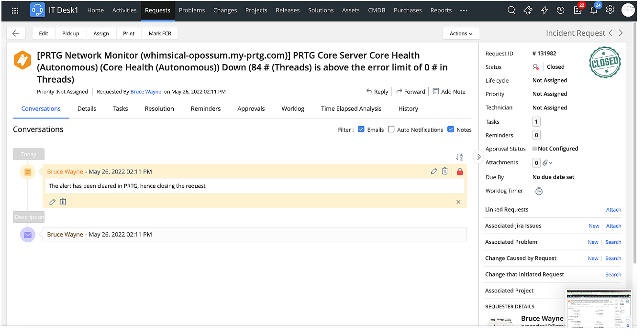The width and height of the screenshot is (644, 334).
Task: Click the purple email description icon
Action: pyautogui.click(x=28, y=235)
